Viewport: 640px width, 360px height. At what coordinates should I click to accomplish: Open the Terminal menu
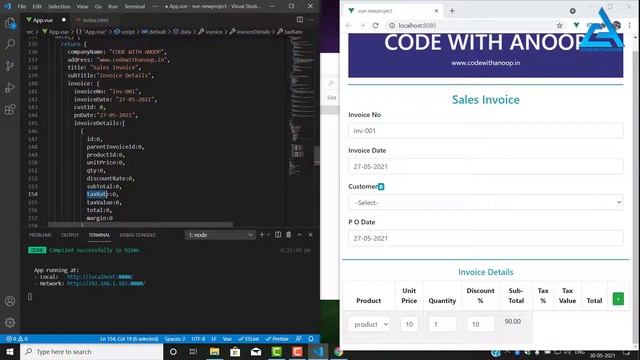[x=135, y=7]
